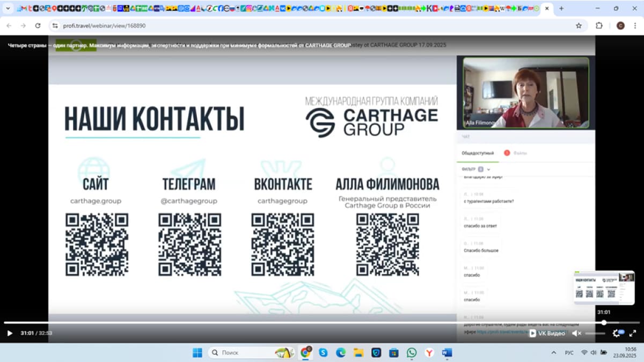Image resolution: width=644 pixels, height=362 pixels.
Task: Click the VK Видео logo link
Action: (x=547, y=333)
